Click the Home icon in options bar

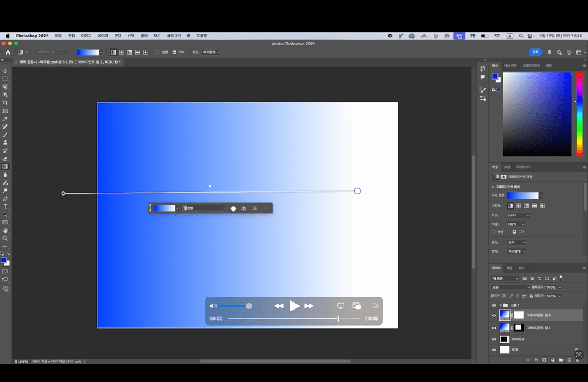click(x=8, y=53)
